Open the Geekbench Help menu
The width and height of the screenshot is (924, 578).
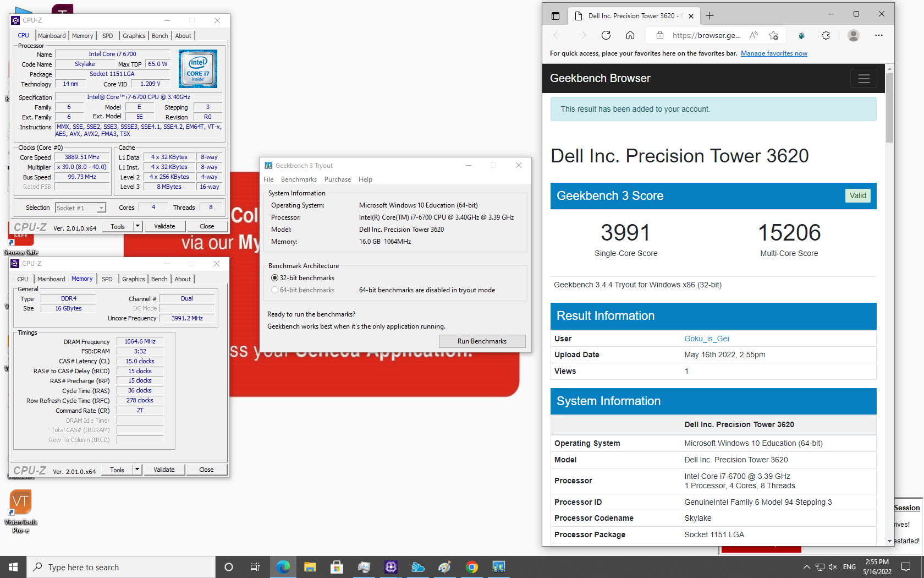click(365, 179)
